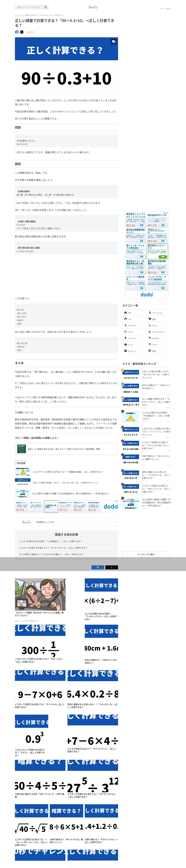This screenshot has width=186, height=868.
Task: Click the home icon beside TOP category
Action: pyautogui.click(x=126, y=312)
